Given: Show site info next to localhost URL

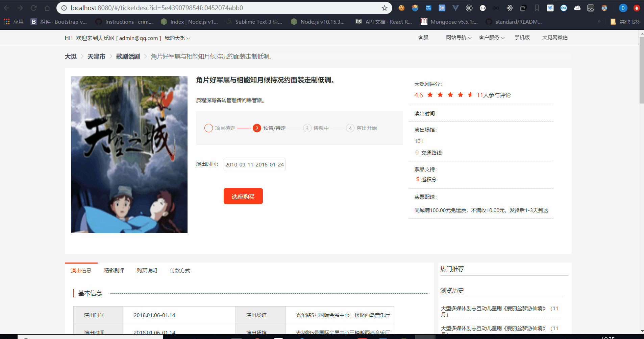Looking at the screenshot, I should (x=64, y=8).
